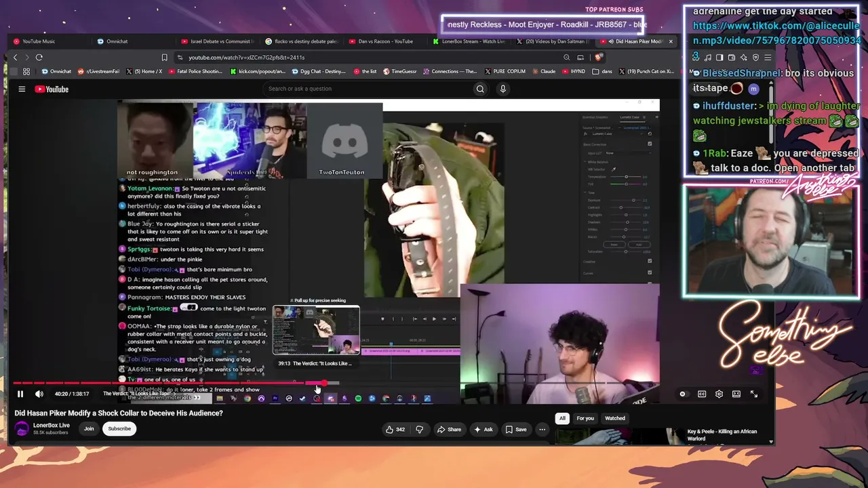This screenshot has width=868, height=488.
Task: Switch to flacko vs destiny debate tab
Action: click(302, 41)
